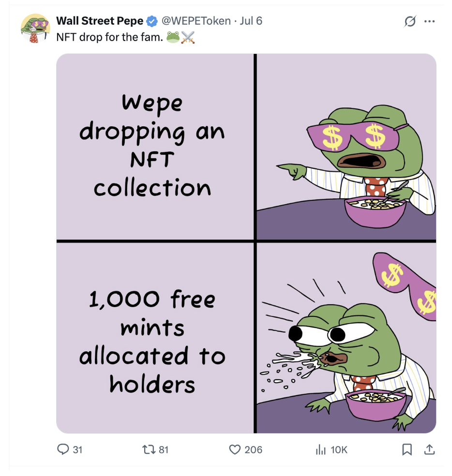Bookmark this post
Viewport: 452px width, 476px height.
[407, 449]
